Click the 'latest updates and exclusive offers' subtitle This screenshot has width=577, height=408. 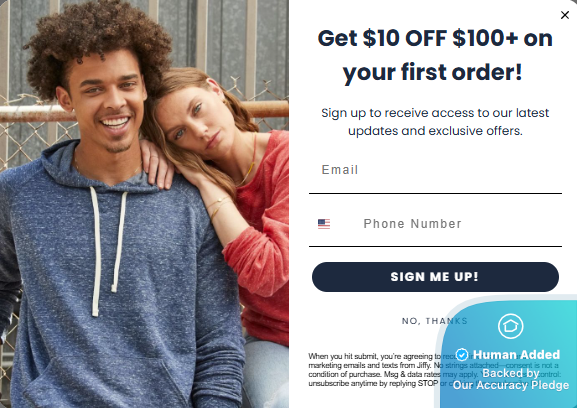tap(435, 122)
